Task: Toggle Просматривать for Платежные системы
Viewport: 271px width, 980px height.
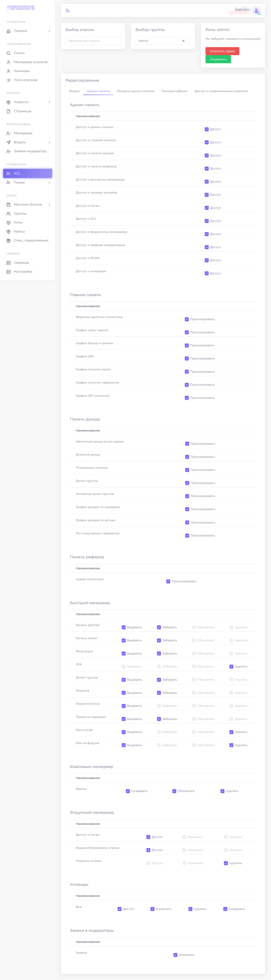Action: click(x=187, y=470)
